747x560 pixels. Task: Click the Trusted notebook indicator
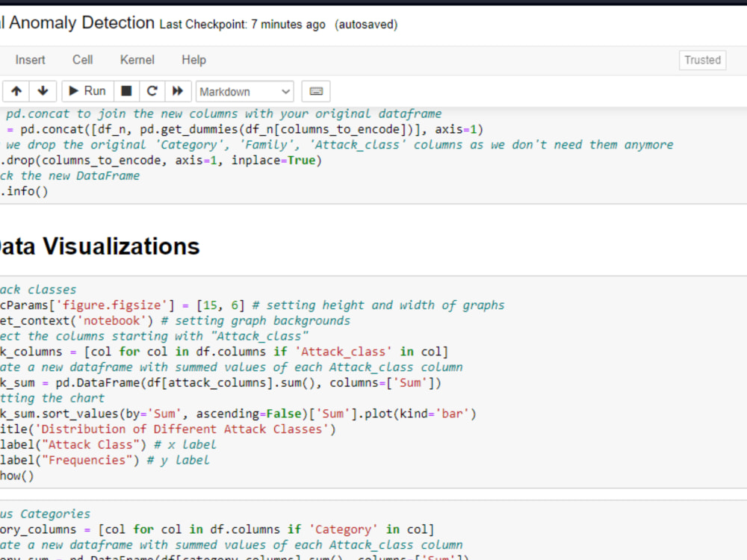coord(702,60)
